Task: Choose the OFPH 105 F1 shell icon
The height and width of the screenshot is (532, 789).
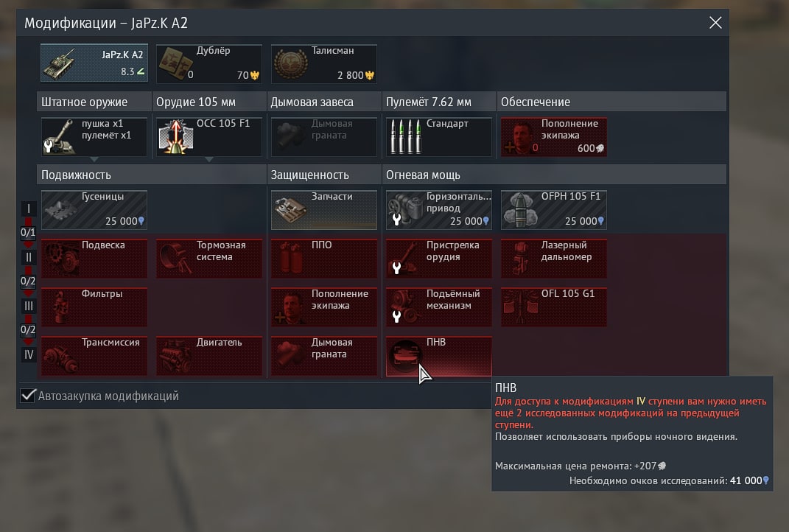Action: (x=553, y=210)
